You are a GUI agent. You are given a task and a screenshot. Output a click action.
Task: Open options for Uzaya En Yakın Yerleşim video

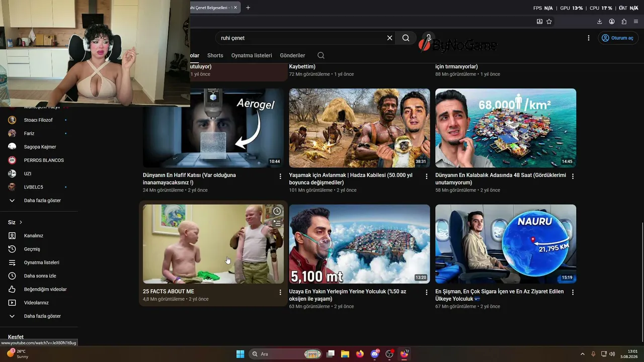coord(427,292)
